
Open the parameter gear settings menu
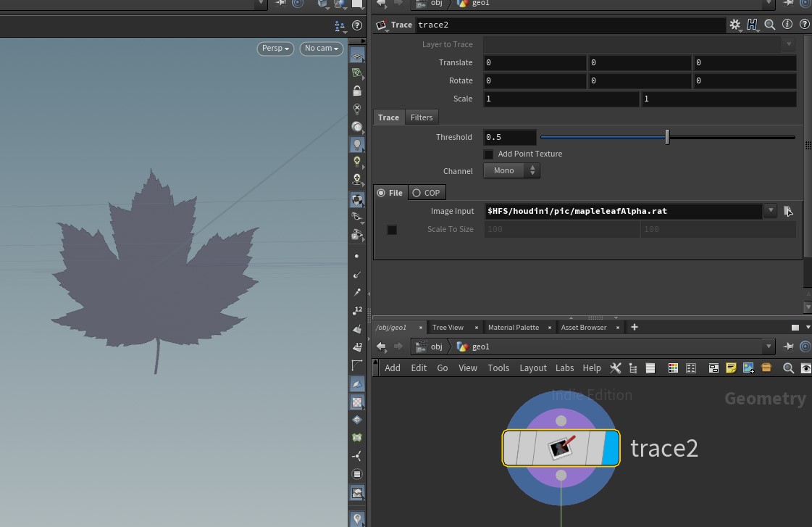[x=734, y=25]
